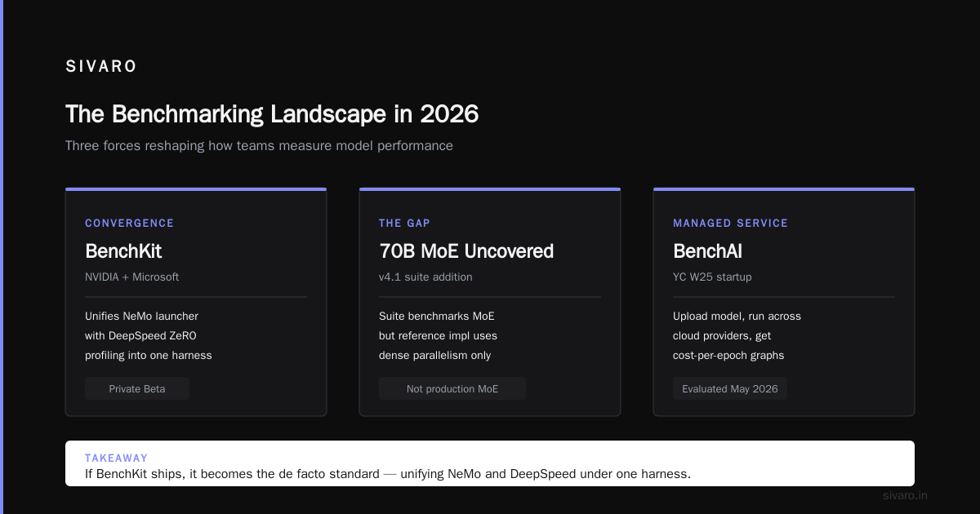The width and height of the screenshot is (980, 514).
Task: Click "with DeepSpeed ZeRO" line
Action: click(x=140, y=335)
